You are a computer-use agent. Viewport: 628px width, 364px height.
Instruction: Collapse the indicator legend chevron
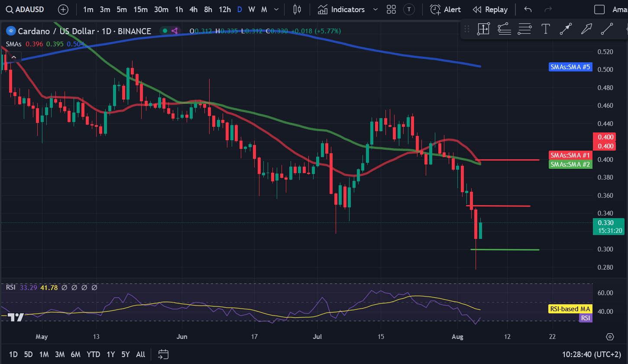14,57
